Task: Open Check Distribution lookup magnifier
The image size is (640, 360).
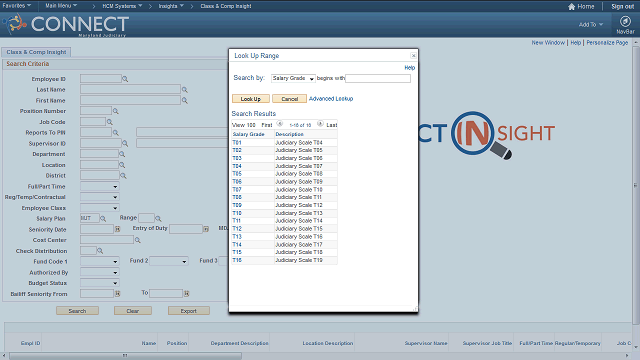Action: 100,251
